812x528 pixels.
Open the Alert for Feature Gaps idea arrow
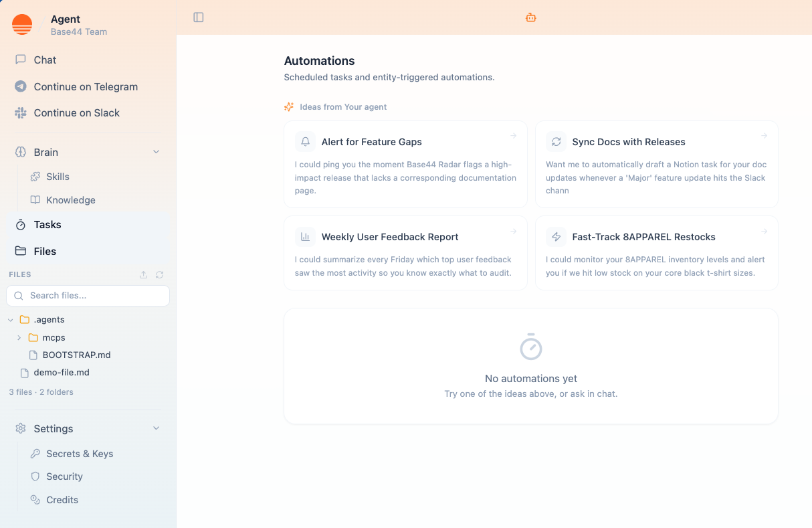513,135
